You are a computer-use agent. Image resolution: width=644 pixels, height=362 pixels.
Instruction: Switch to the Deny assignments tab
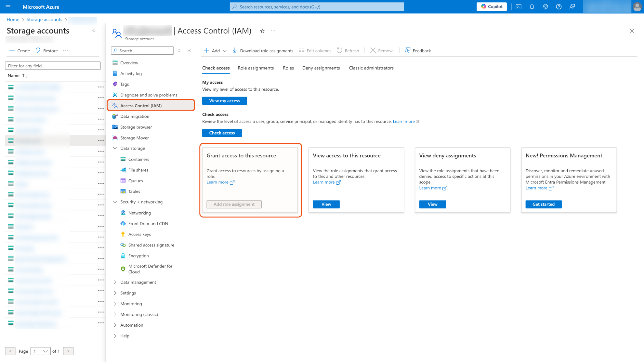pos(321,68)
